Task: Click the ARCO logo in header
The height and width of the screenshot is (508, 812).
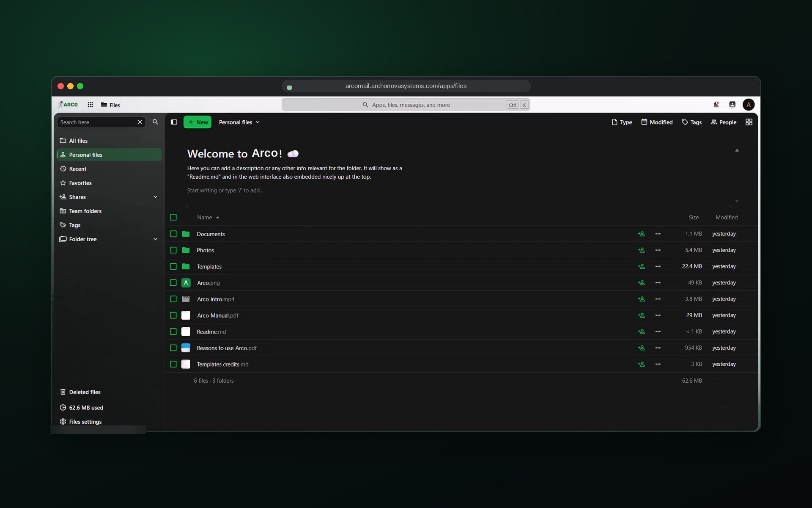Action: click(x=68, y=105)
